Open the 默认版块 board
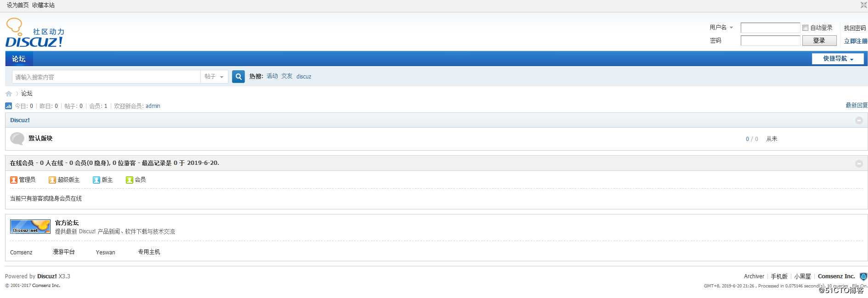The image size is (868, 298). coord(40,138)
